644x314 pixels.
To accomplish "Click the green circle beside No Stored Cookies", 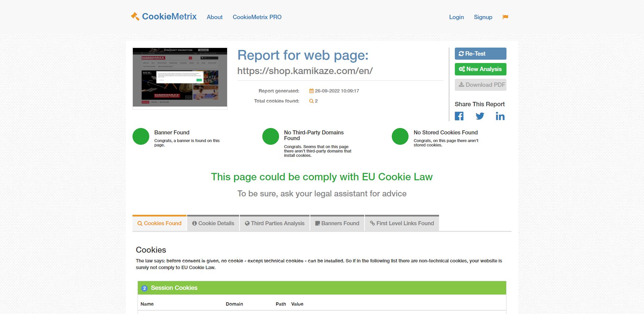I will pyautogui.click(x=400, y=136).
